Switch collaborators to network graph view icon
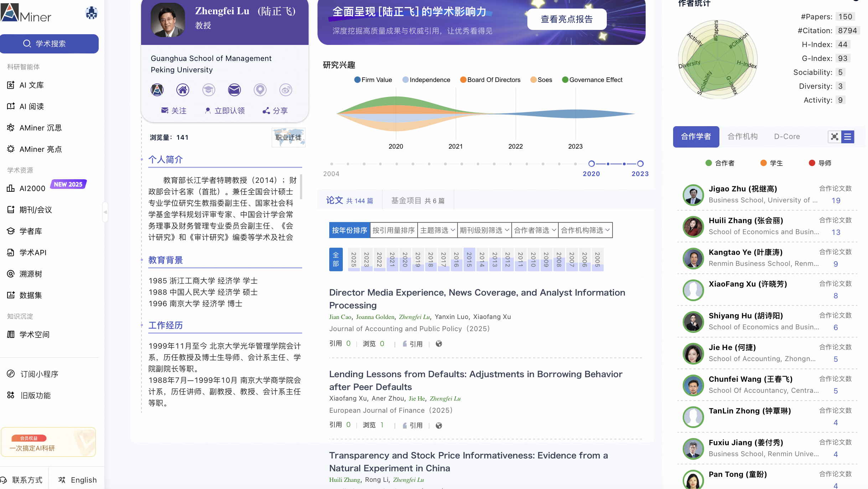868x489 pixels. click(835, 137)
